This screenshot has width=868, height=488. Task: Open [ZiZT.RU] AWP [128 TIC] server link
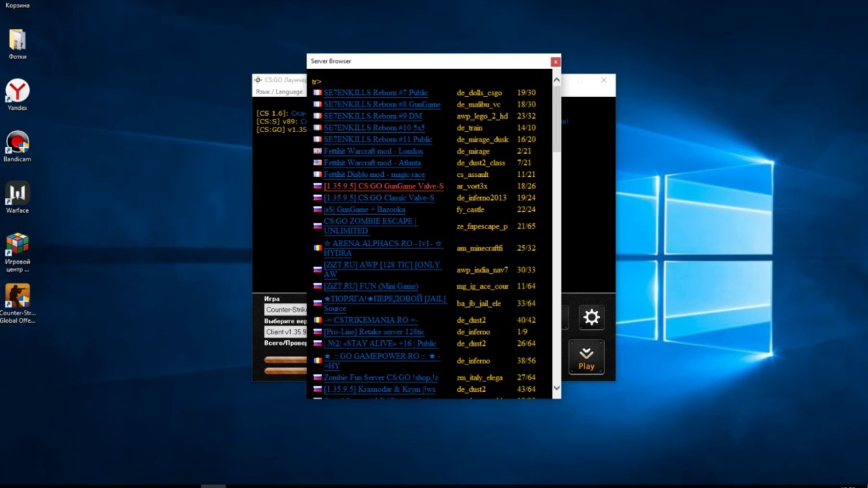point(382,270)
